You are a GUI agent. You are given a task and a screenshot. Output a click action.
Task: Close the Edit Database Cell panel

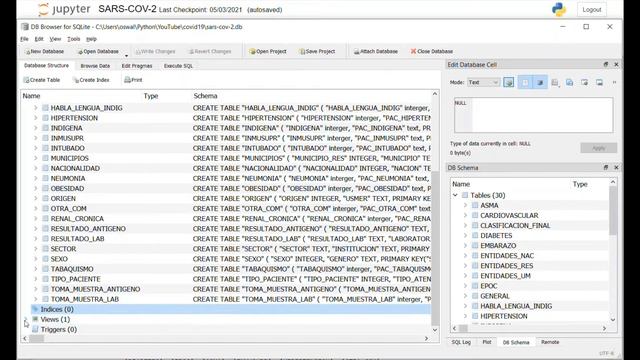tap(616, 64)
